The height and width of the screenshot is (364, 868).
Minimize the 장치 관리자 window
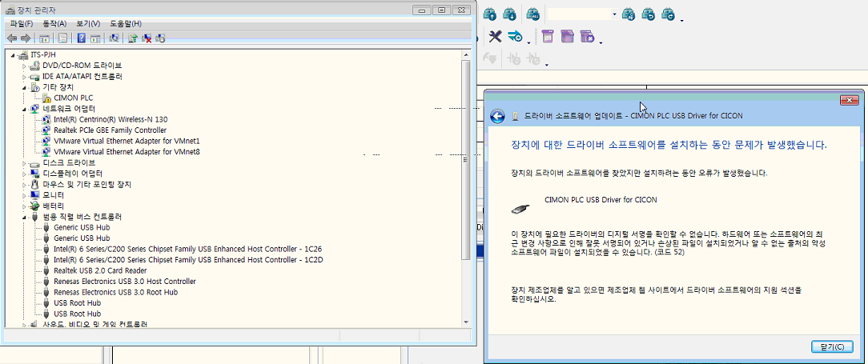(x=424, y=10)
